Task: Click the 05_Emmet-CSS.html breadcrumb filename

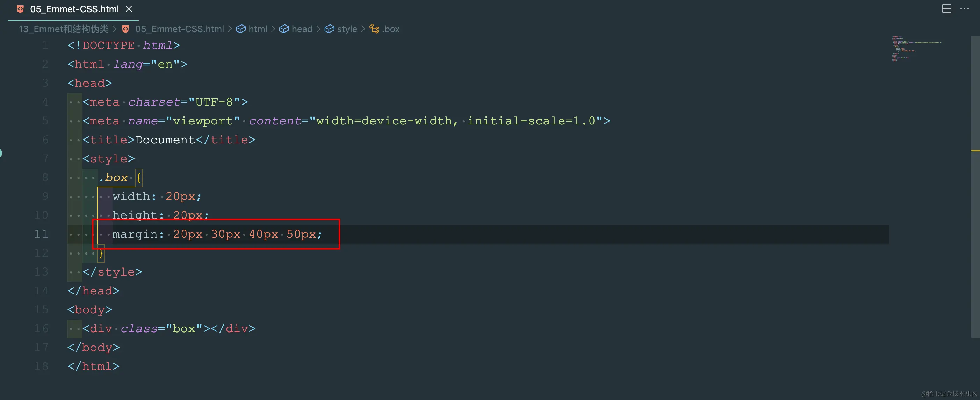Action: (x=179, y=29)
